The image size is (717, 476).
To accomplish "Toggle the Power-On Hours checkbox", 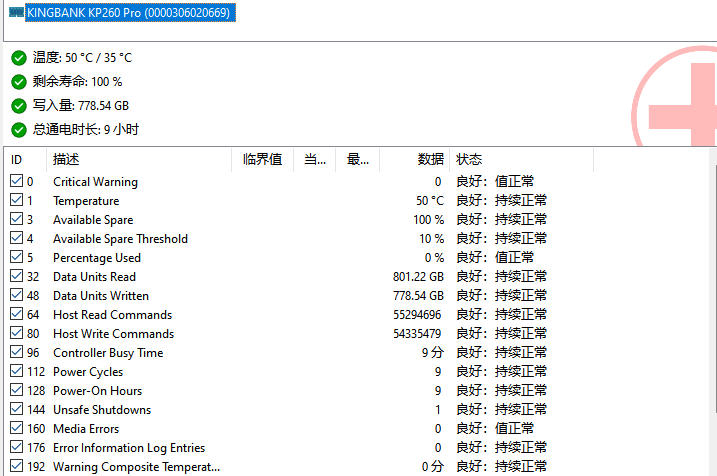I will click(x=16, y=390).
